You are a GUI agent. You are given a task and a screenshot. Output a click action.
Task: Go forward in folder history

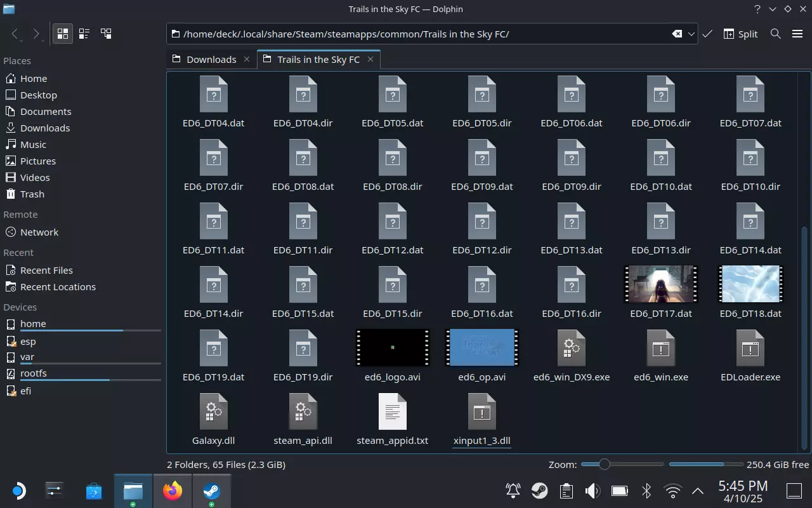(36, 34)
